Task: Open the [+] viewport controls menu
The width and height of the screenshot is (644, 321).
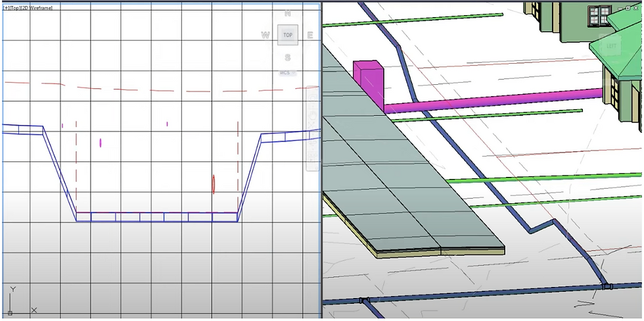Action: (x=6, y=8)
